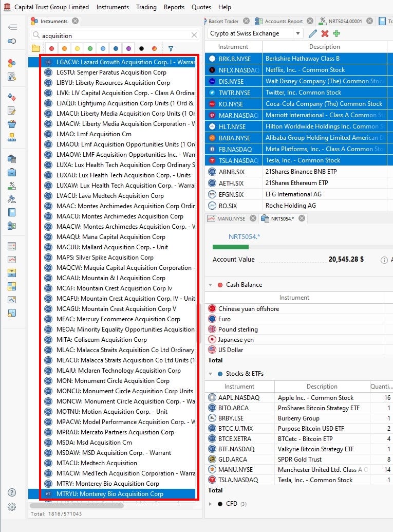The height and width of the screenshot is (532, 393).
Task: Open the order entry pencil-document icon
Action: (12, 111)
